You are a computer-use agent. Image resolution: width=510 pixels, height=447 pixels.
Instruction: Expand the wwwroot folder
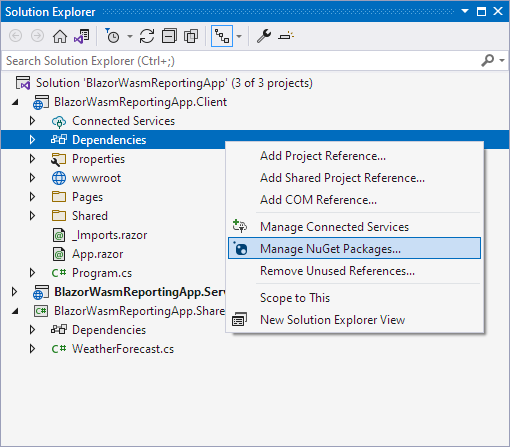(32, 178)
